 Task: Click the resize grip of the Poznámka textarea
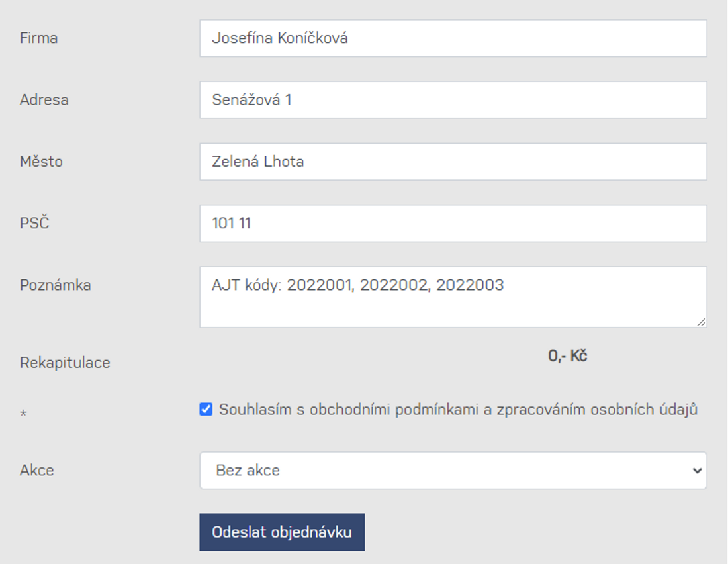tap(701, 322)
